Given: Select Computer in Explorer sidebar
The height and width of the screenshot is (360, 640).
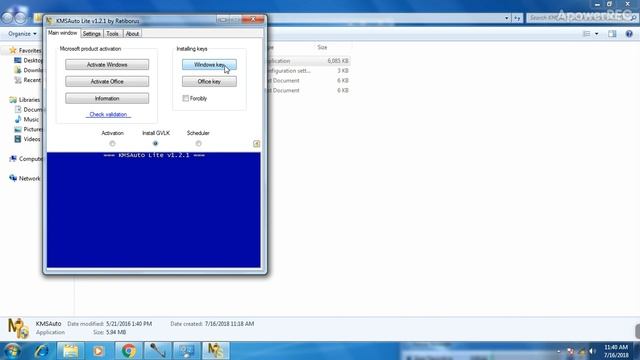Looking at the screenshot, I should pyautogui.click(x=30, y=159).
